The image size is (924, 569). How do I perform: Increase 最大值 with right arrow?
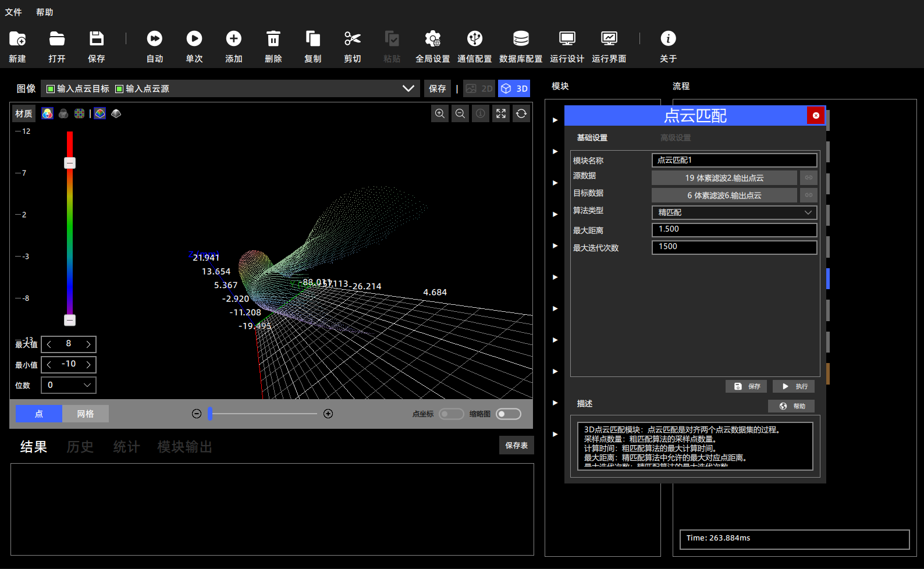(x=88, y=344)
